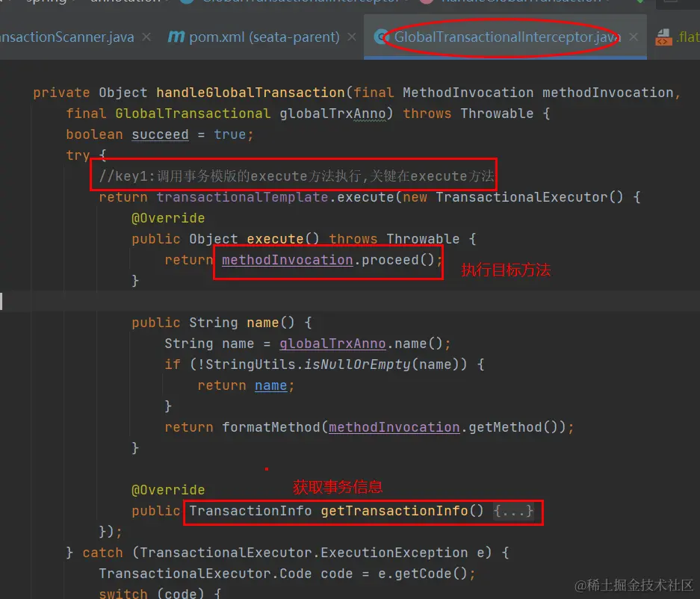Click 'e.getCode()' call
This screenshot has width=700, height=599.
(423, 574)
